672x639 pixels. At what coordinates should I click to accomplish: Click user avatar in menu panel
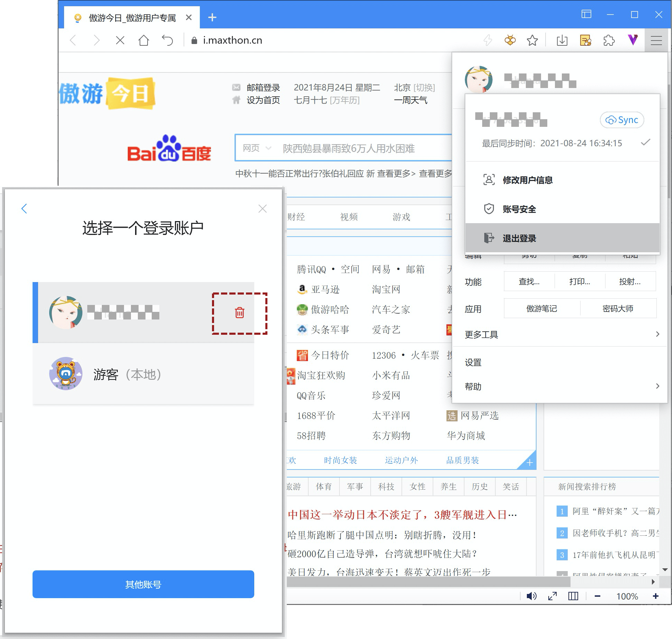(479, 80)
